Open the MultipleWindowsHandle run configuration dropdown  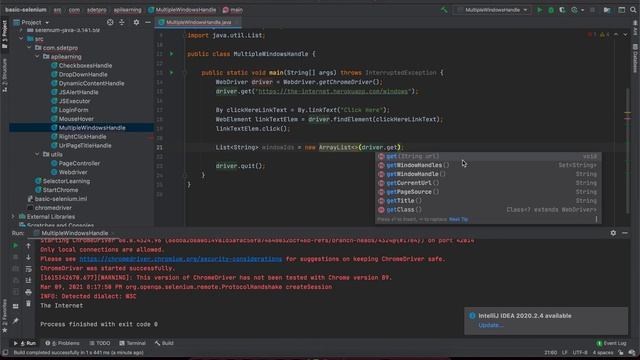pyautogui.click(x=492, y=10)
